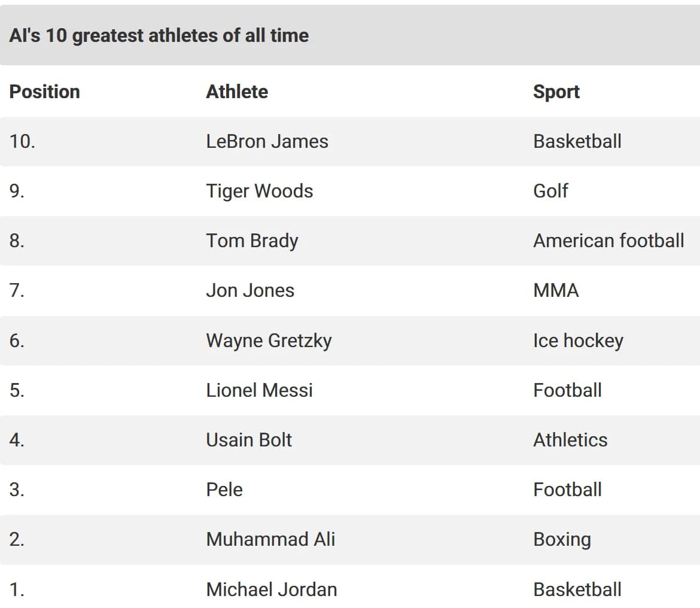Select the Golf sport cell
Image resolution: width=700 pixels, height=608 pixels.
(x=550, y=191)
